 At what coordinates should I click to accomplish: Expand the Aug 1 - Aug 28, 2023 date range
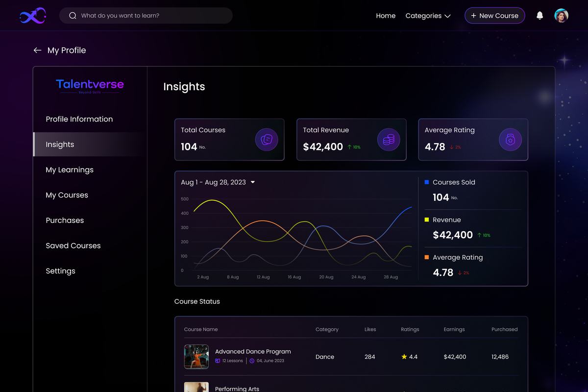(x=218, y=182)
